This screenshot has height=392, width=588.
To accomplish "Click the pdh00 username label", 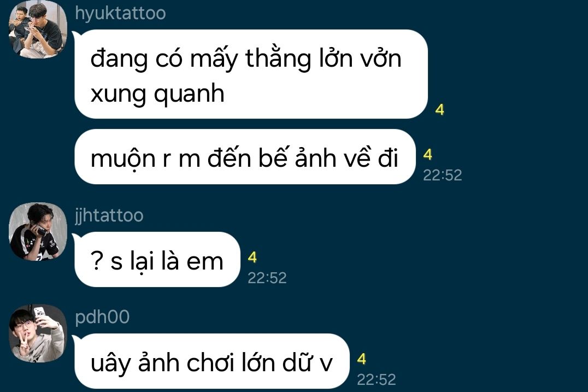I will point(102,317).
